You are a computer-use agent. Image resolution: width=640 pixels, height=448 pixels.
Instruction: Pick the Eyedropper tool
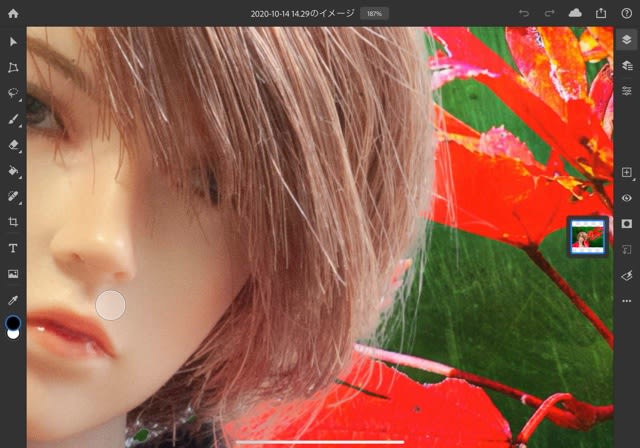point(13,300)
